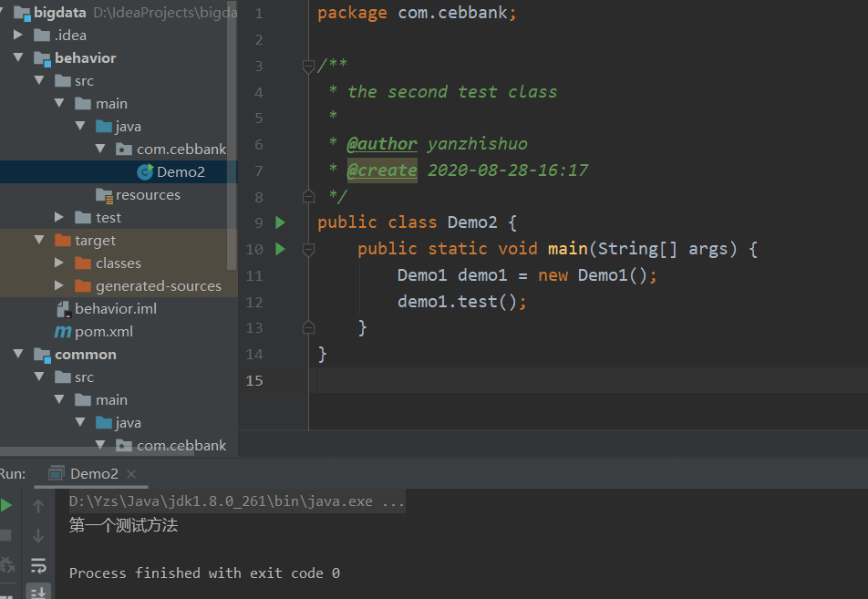868x599 pixels.
Task: Click the run gutter icon beside main method
Action: 281,249
